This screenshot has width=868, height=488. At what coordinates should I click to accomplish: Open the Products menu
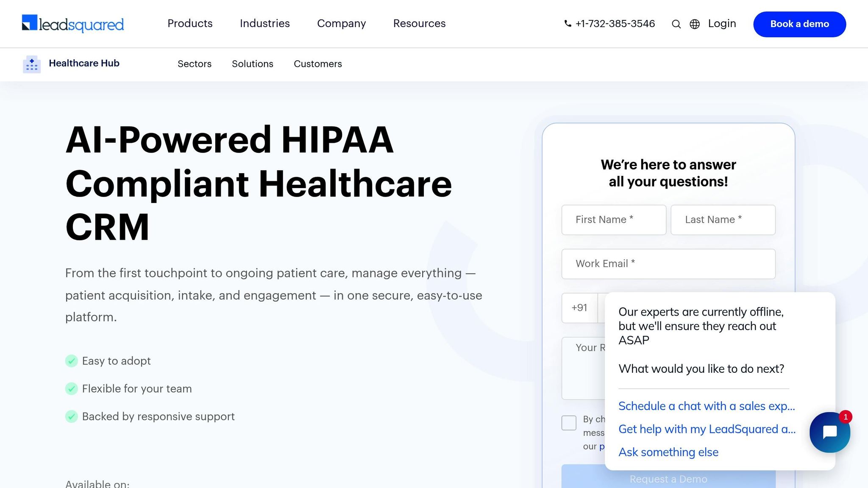pos(190,23)
